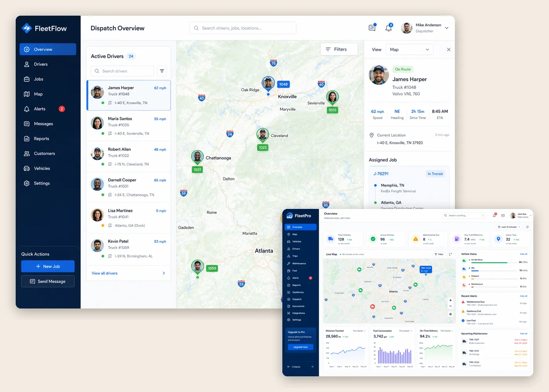Click Total Vehicles truck icon in FleetPro

[x=331, y=239]
